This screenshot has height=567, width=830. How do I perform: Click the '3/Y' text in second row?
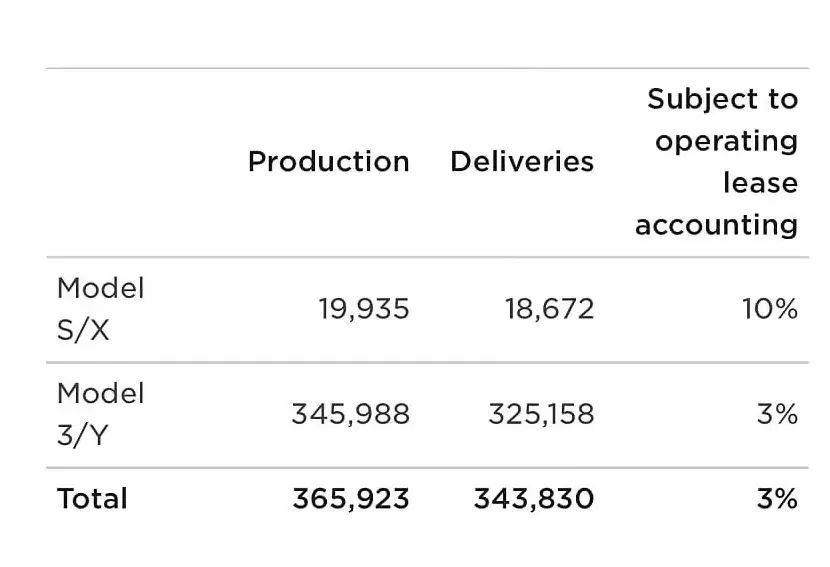82,436
